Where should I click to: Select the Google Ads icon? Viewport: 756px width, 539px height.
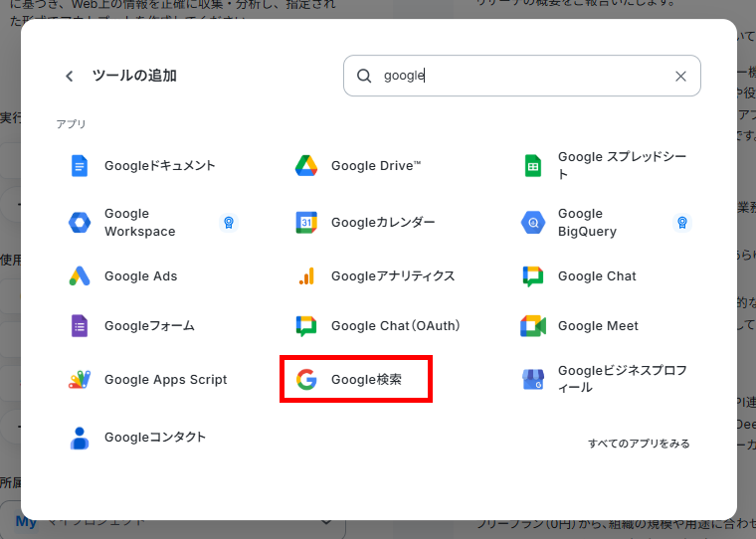80,276
